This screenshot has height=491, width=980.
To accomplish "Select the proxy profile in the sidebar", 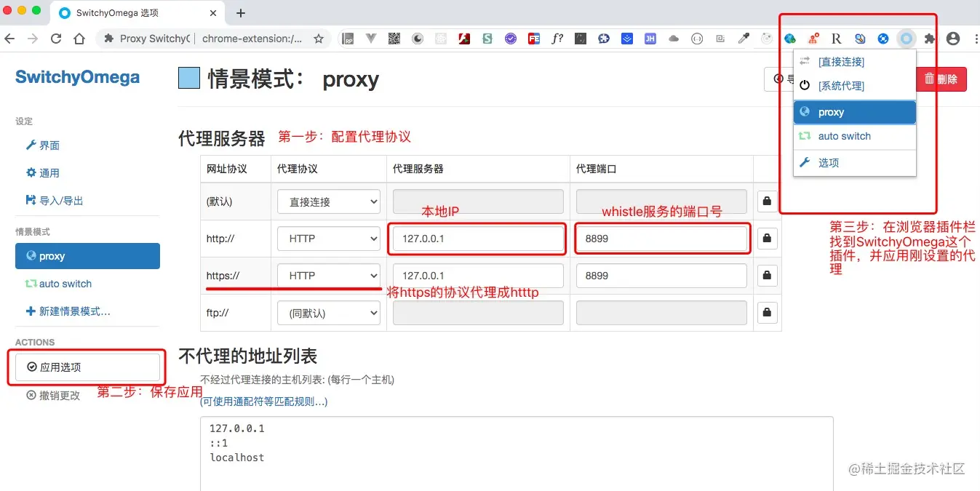I will coord(87,256).
